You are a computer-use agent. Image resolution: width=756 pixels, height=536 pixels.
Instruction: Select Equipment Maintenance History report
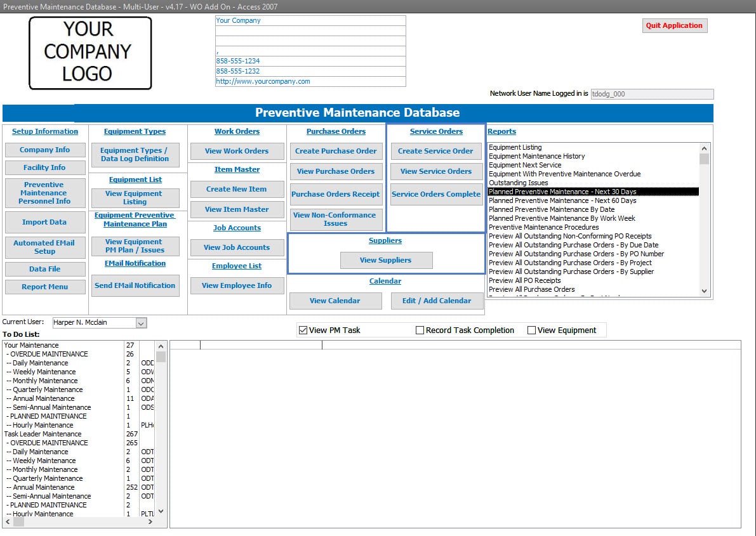[593, 156]
